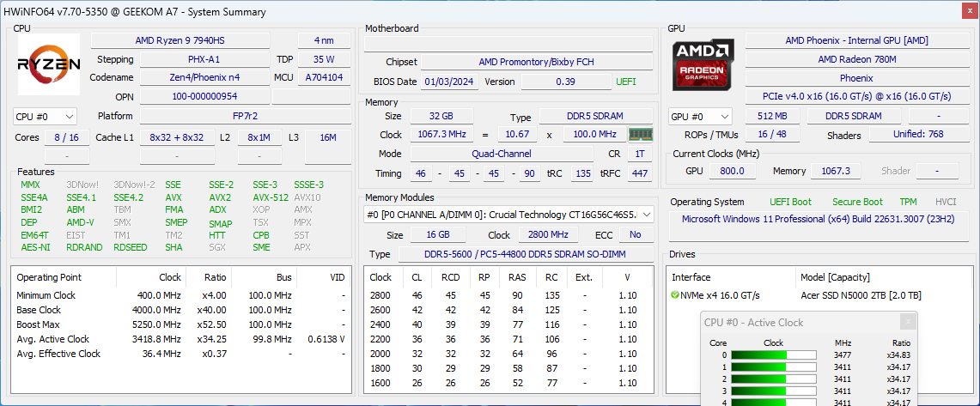Screen dimensions: 980x406
Task: Click the 32 GB memory size value
Action: (441, 116)
